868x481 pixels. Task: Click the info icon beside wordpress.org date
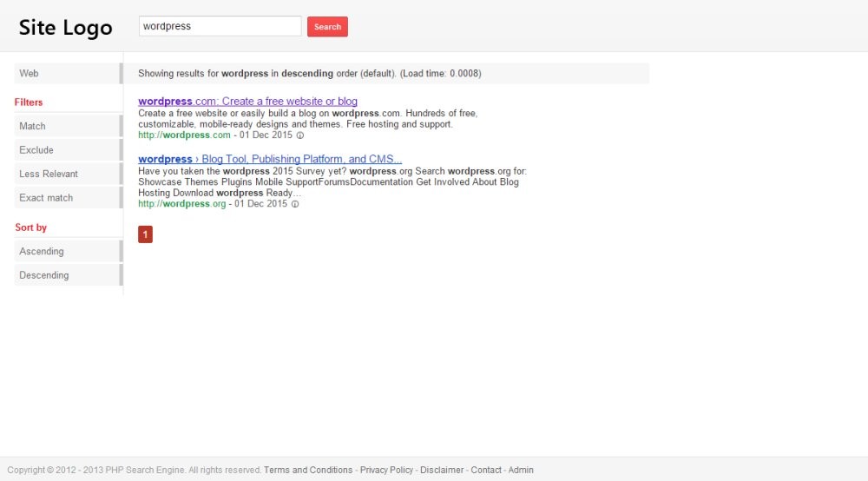click(x=295, y=204)
